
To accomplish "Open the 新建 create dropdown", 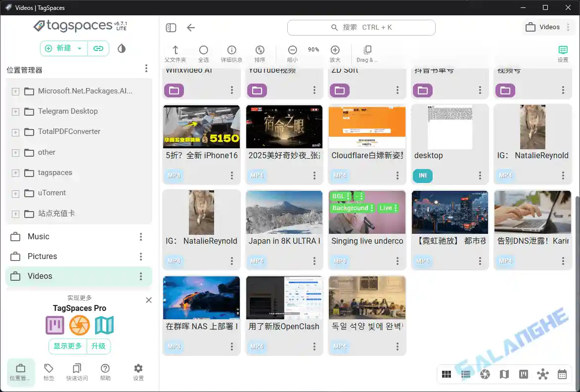I will (x=63, y=48).
